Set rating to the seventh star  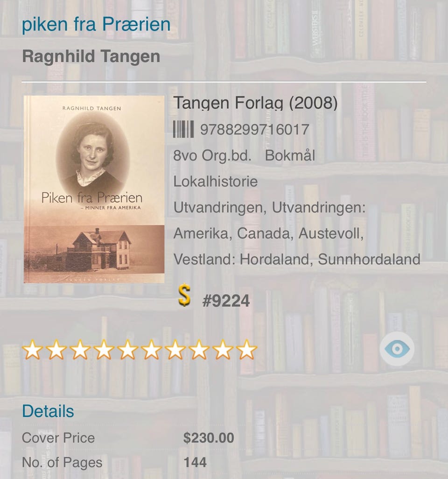click(x=175, y=350)
